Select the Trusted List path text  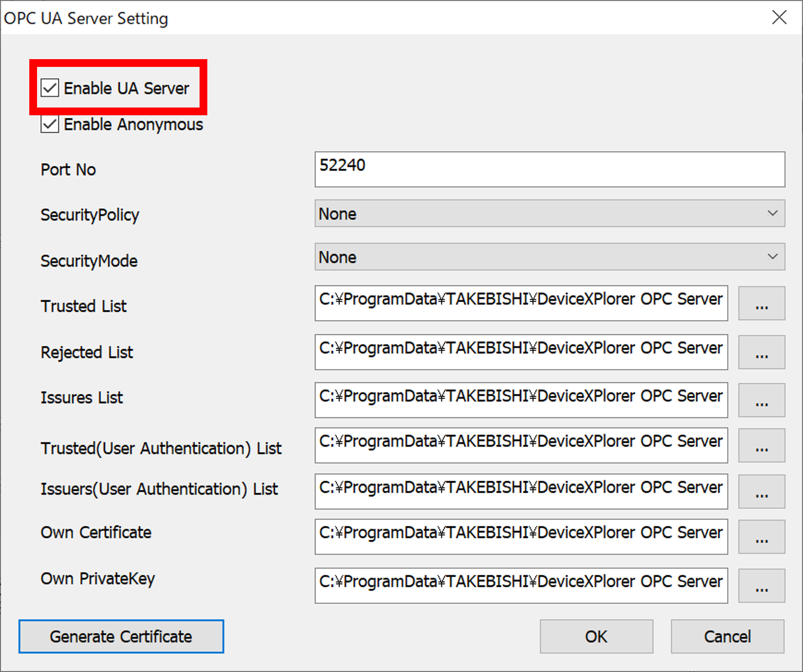point(521,303)
